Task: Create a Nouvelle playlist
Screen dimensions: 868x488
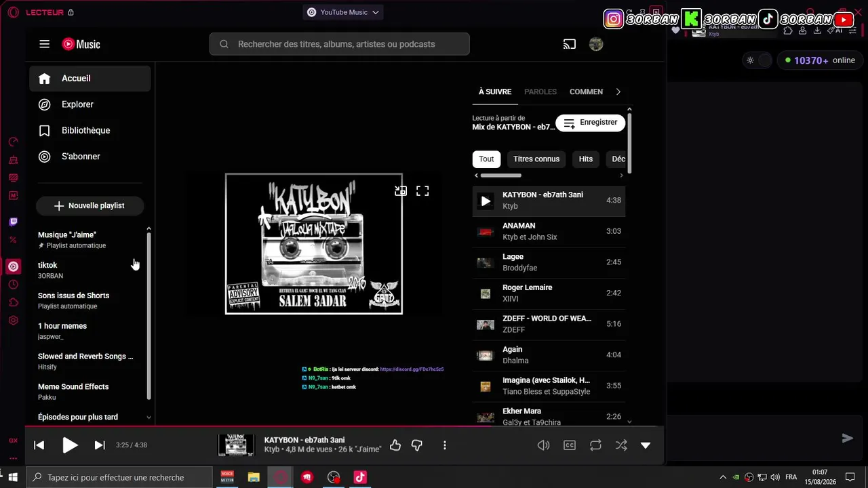Action: 90,205
